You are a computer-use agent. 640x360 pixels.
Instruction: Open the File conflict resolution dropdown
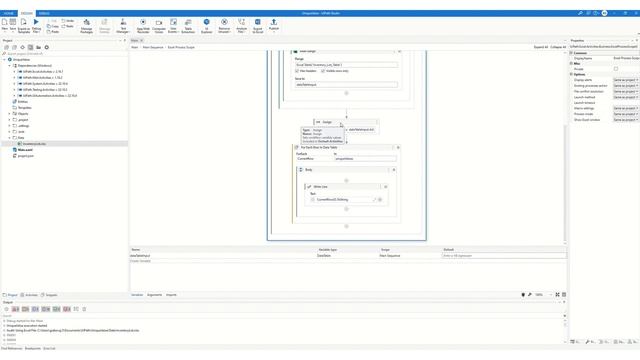625,91
